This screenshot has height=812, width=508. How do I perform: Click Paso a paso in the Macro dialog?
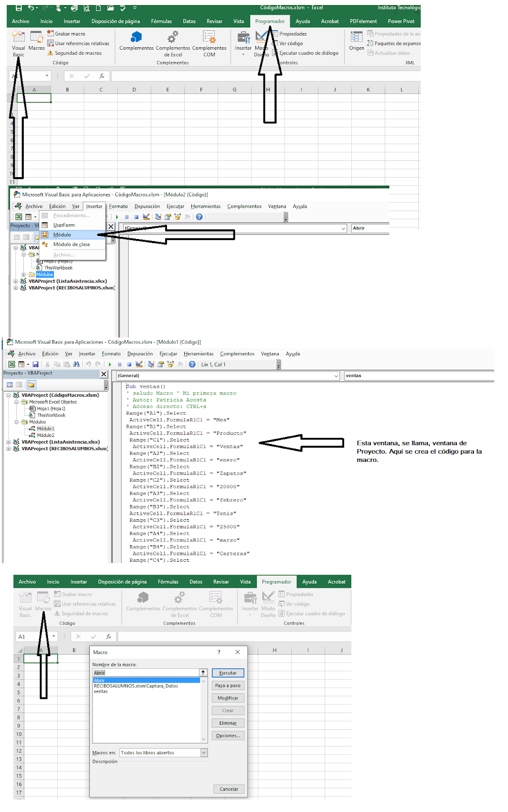coord(228,686)
